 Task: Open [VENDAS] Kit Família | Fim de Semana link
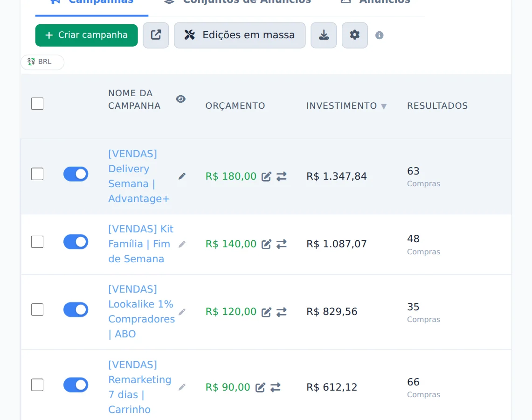141,244
